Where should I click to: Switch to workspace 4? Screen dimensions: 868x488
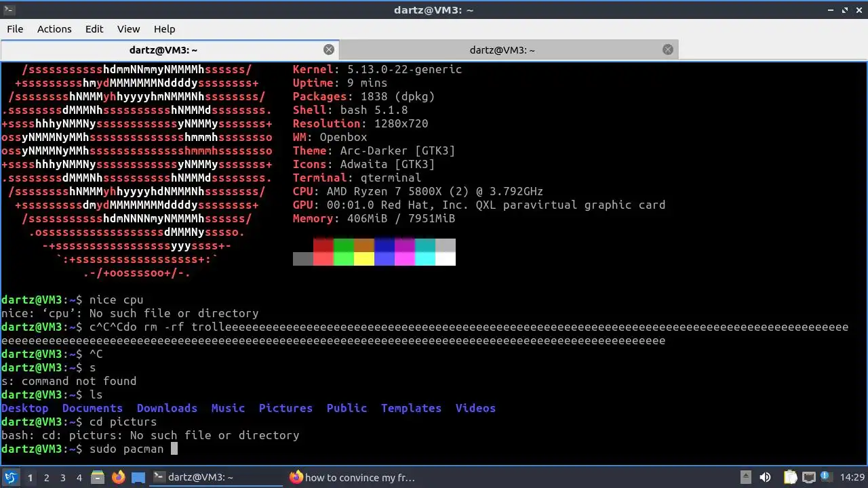click(79, 478)
